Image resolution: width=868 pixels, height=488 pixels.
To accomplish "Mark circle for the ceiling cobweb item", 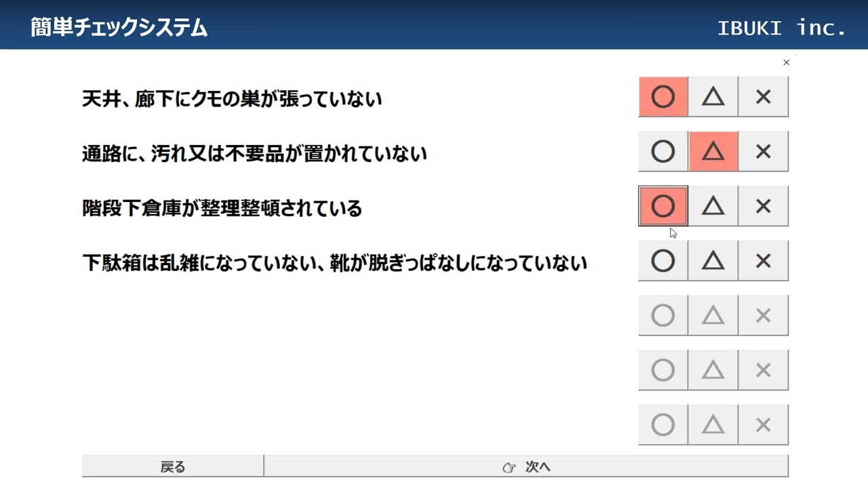I will click(663, 97).
